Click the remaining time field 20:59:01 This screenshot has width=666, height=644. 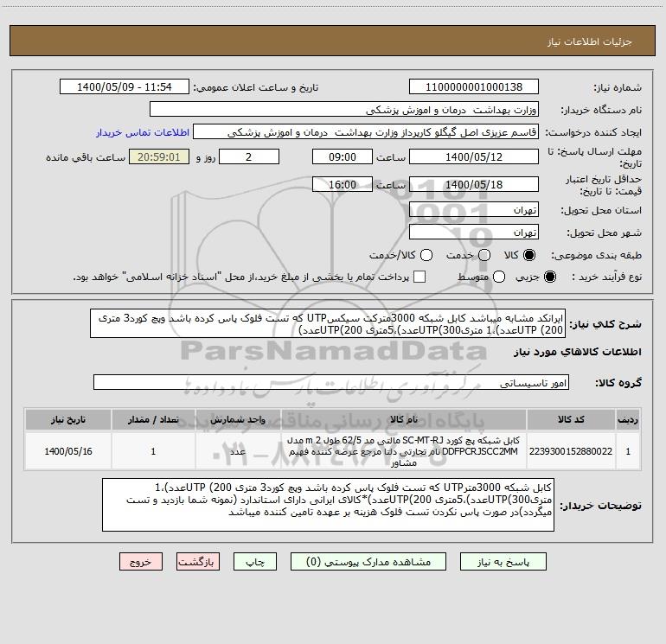click(159, 156)
